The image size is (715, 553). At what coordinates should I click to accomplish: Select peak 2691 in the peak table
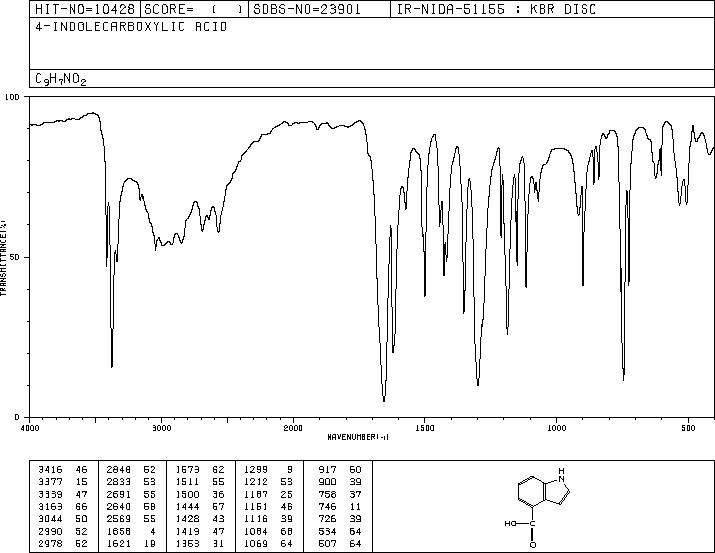pos(119,495)
